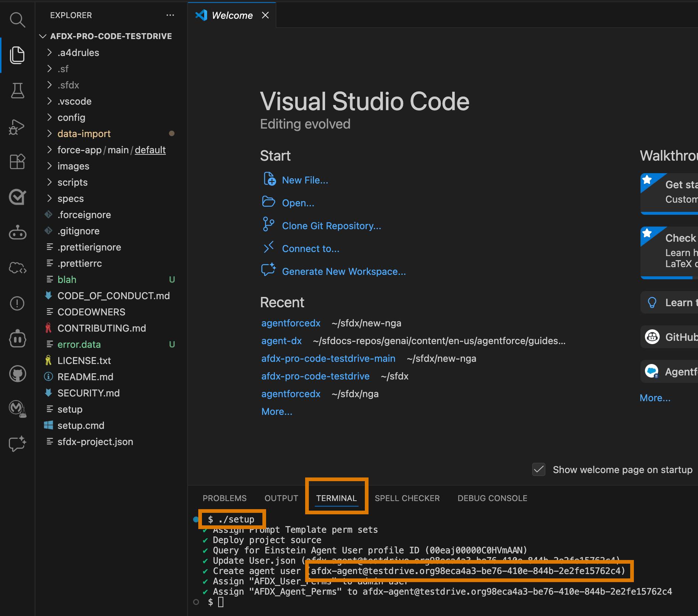Click the Open... link
Image resolution: width=698 pixels, height=616 pixels.
click(x=298, y=203)
